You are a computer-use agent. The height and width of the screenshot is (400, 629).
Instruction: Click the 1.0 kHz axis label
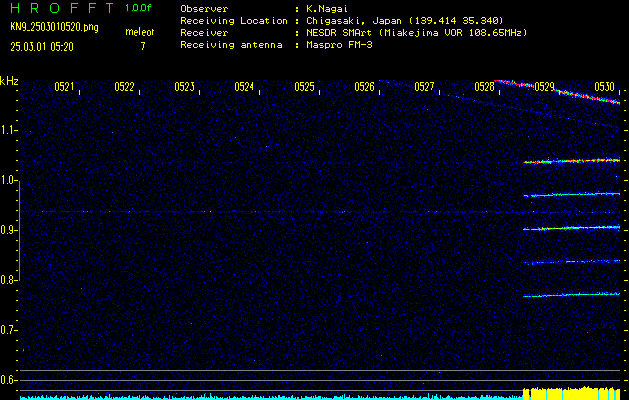pyautogui.click(x=8, y=180)
